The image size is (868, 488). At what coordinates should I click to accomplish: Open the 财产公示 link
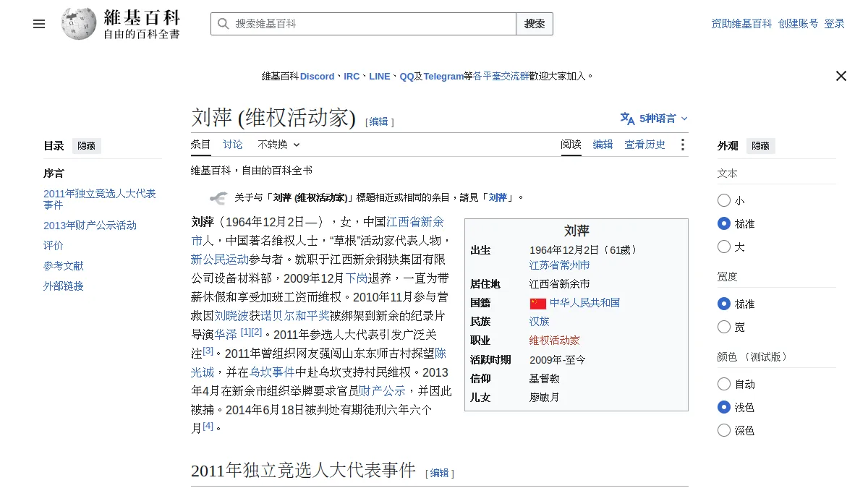pos(382,391)
